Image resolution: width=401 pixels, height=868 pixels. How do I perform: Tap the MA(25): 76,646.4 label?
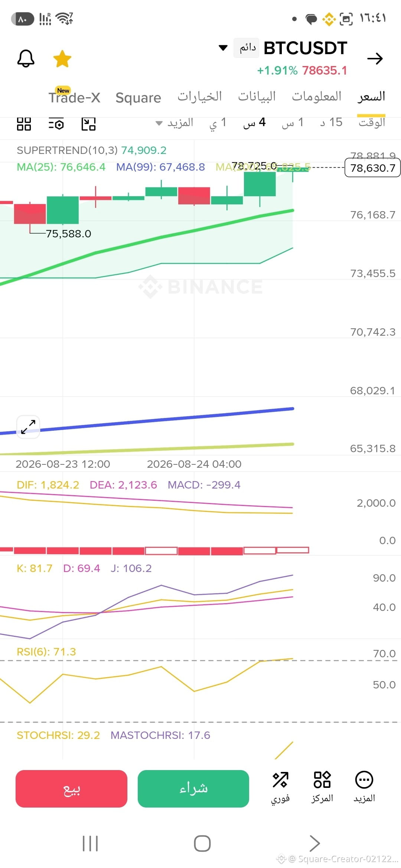click(61, 167)
